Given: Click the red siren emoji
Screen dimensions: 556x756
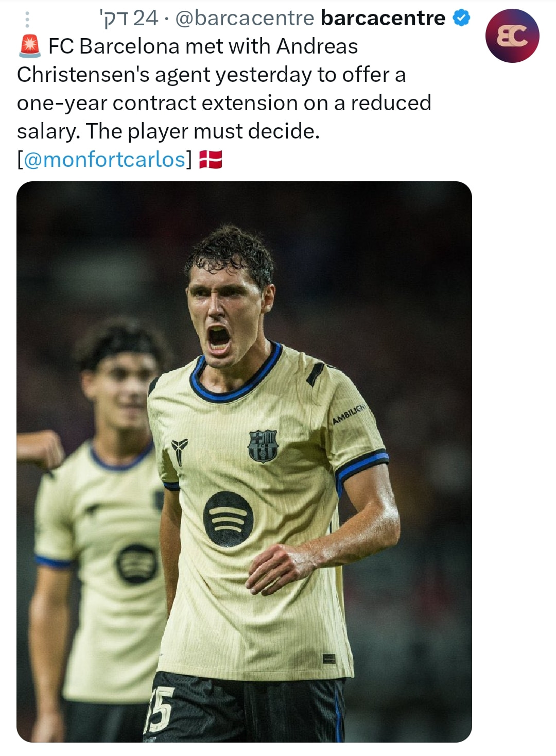Looking at the screenshot, I should click(x=30, y=46).
